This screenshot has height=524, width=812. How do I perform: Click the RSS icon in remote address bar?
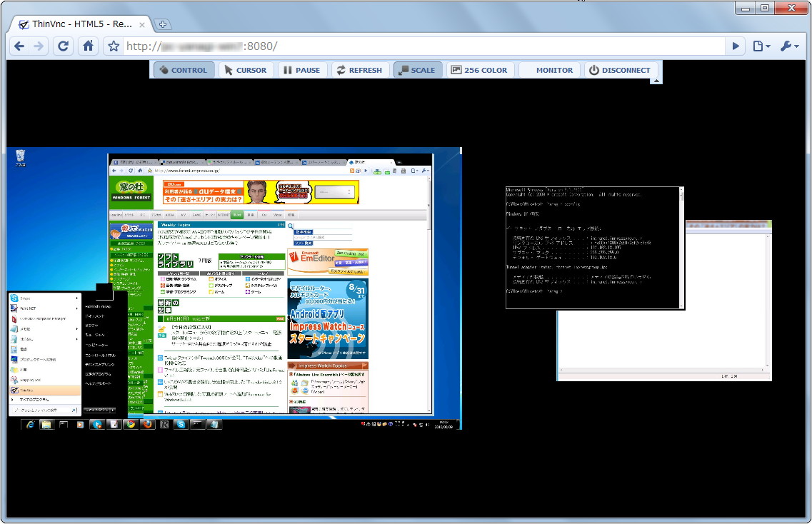[351, 171]
